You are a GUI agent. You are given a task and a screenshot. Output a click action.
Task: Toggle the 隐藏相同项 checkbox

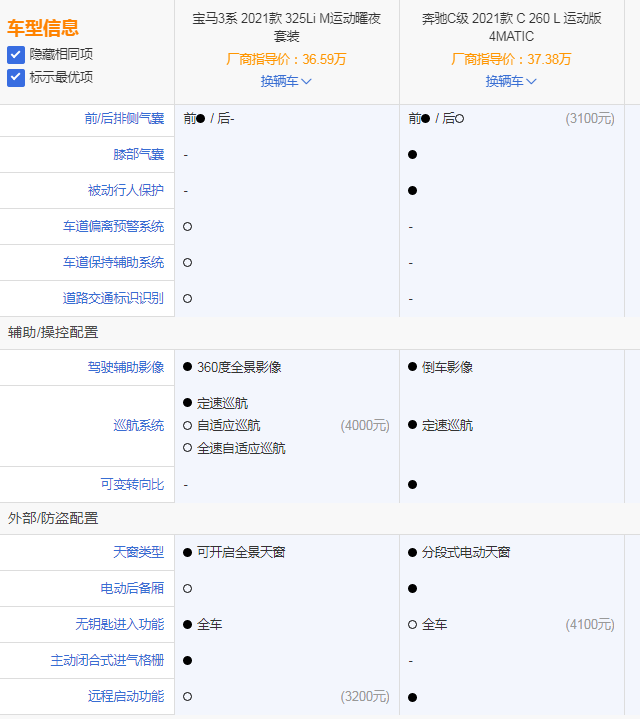pos(16,54)
